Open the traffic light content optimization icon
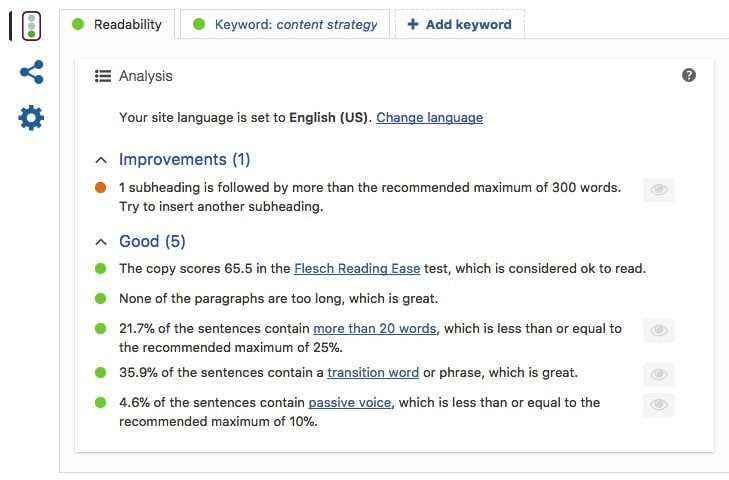This screenshot has height=480, width=729. pos(31,26)
